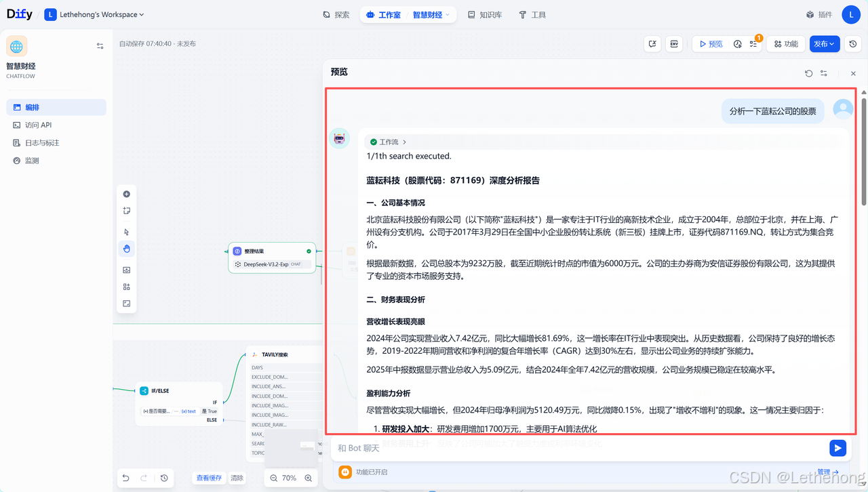The width and height of the screenshot is (868, 492).
Task: Click the conversation variables icon in toolbar
Action: 652,43
